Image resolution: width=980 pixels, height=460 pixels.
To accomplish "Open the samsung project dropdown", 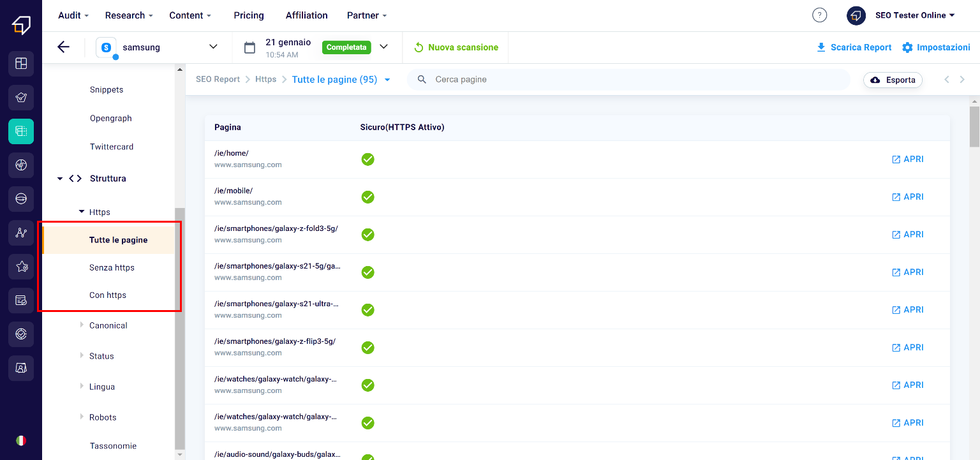I will 213,47.
